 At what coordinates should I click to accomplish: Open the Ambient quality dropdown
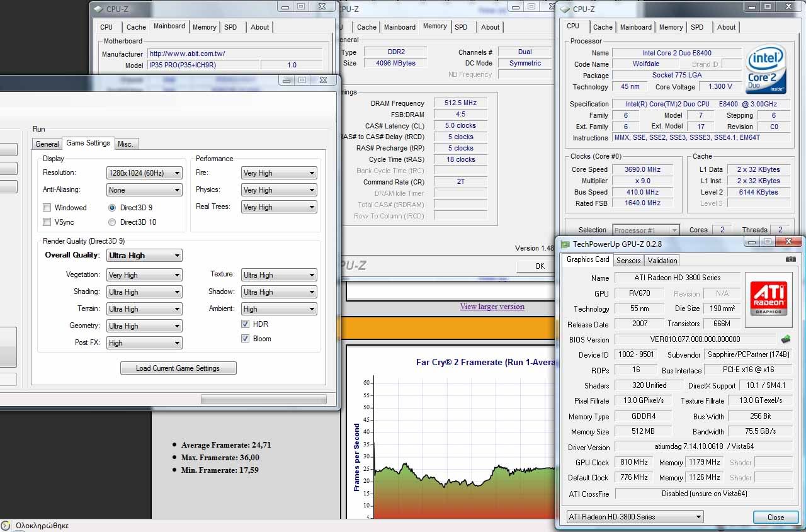coord(279,309)
